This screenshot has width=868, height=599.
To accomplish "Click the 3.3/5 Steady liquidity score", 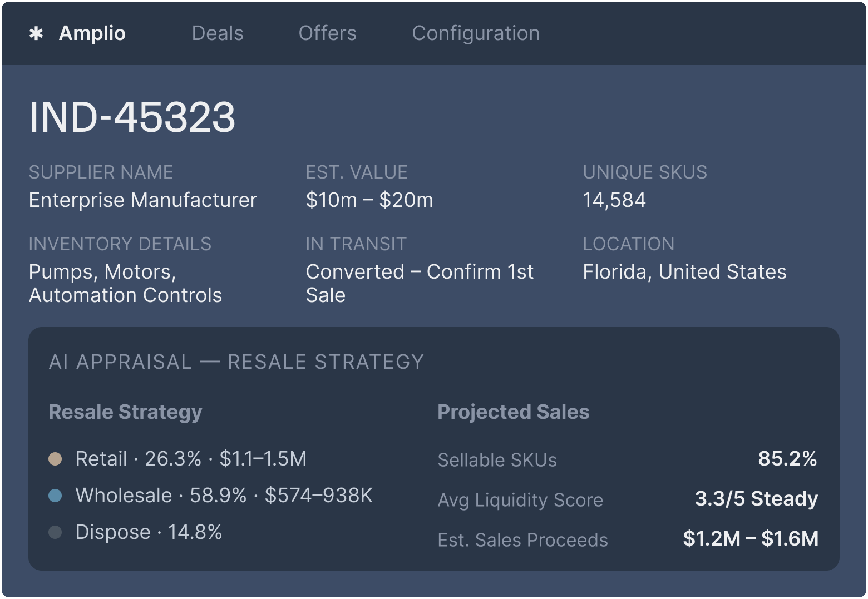I will (756, 499).
